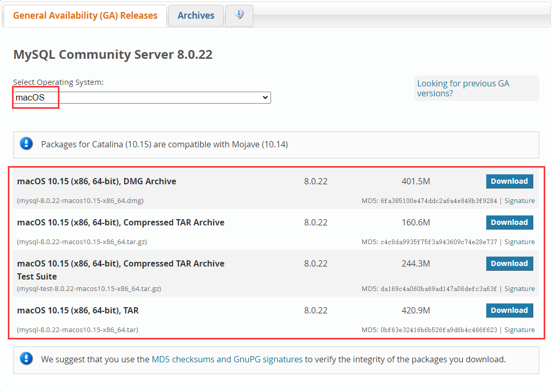
Task: Open the Select Operating System dropdown
Action: coord(142,97)
